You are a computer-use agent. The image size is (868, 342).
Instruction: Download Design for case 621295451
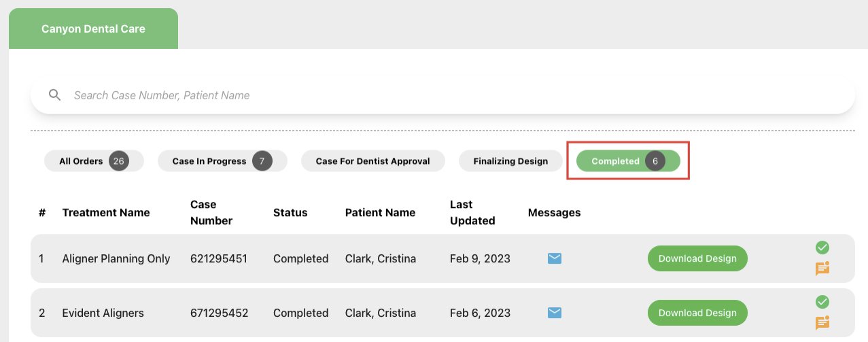(x=697, y=258)
